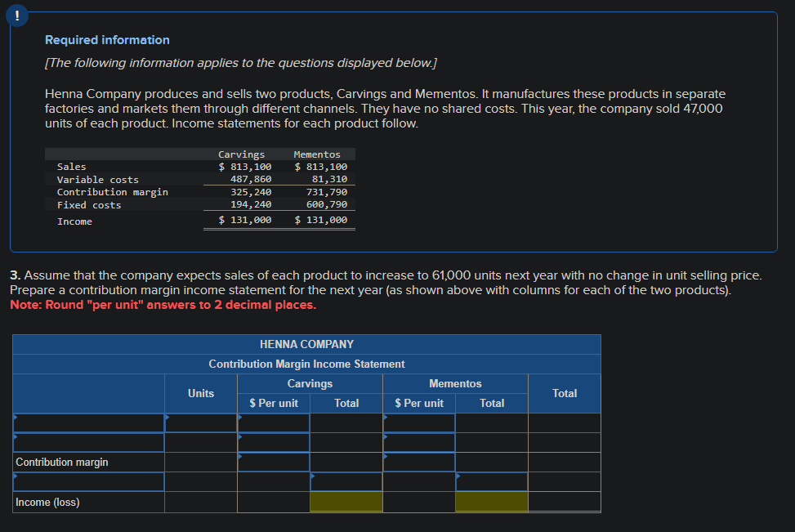Click 'Variable costs' label in data table
The height and width of the screenshot is (532, 795).
[x=98, y=180]
